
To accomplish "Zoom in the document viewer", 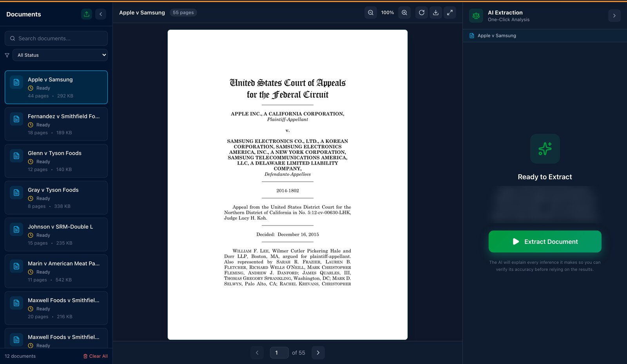I will point(404,13).
